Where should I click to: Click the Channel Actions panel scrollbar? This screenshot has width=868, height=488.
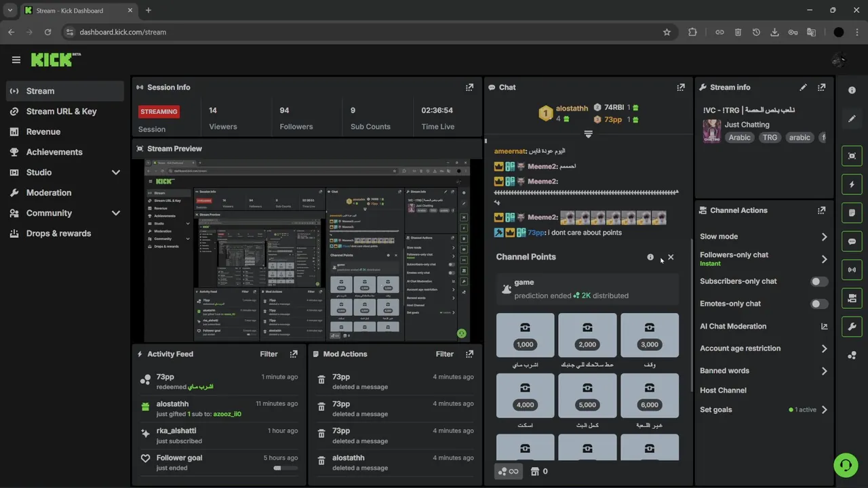tap(692, 314)
